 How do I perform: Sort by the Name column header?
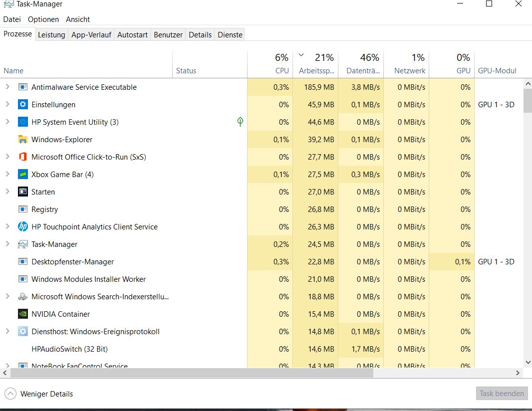pos(86,64)
